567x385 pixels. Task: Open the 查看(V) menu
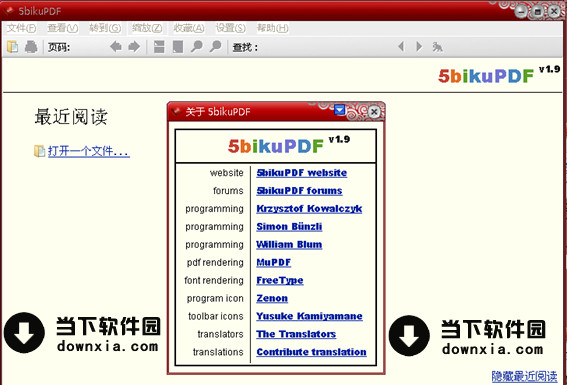coord(63,28)
